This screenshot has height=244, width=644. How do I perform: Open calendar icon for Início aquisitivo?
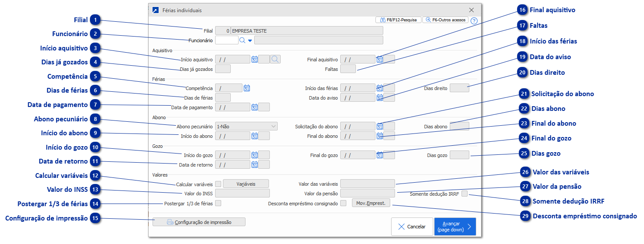coord(255,60)
